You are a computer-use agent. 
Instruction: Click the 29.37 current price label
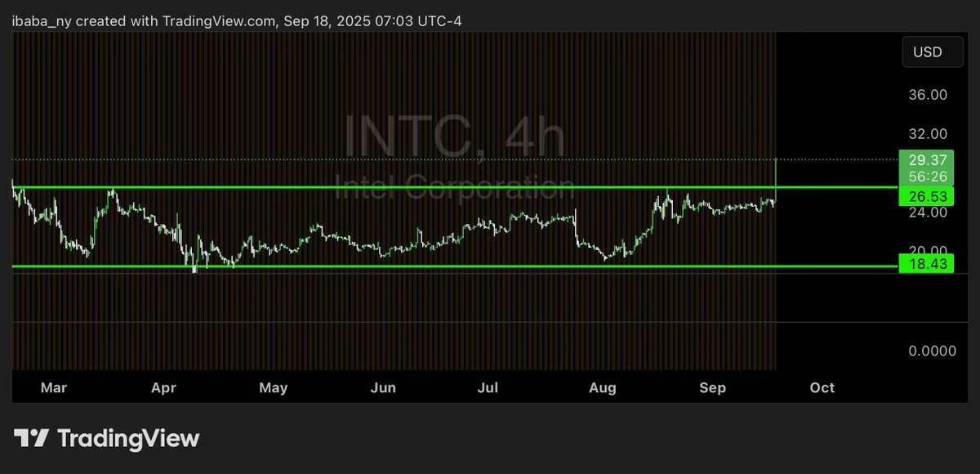pos(927,161)
